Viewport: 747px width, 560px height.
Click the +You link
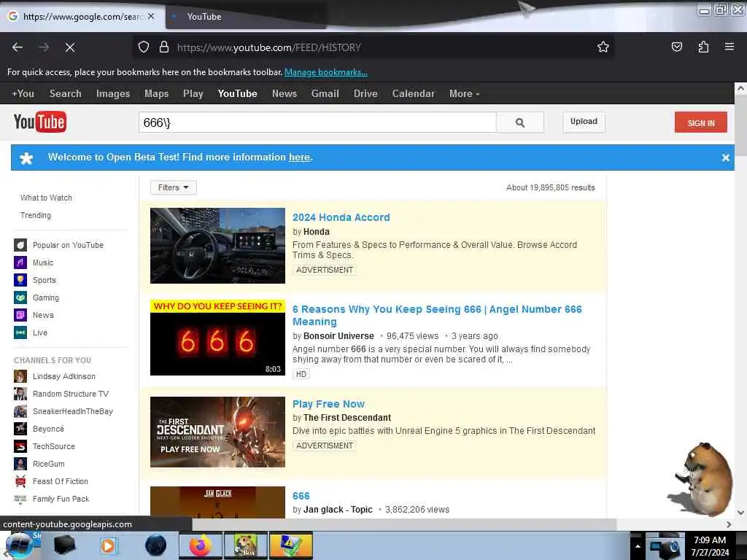point(23,94)
